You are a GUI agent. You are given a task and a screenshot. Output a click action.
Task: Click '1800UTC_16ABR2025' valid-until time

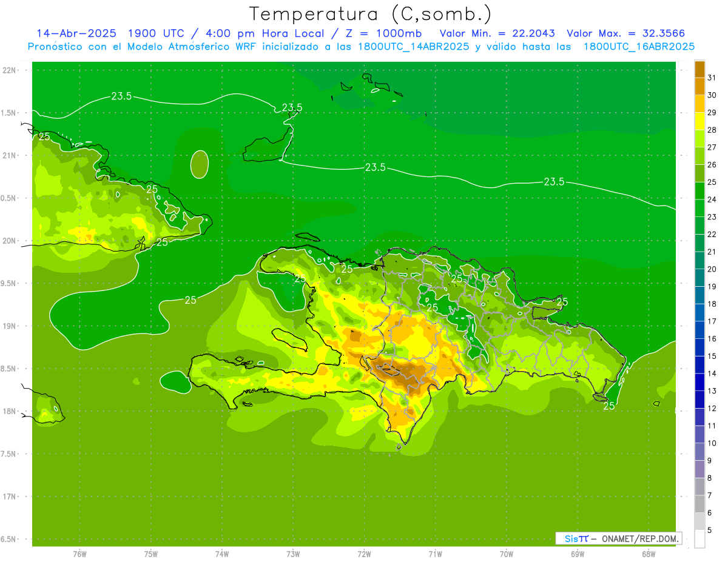coord(639,47)
